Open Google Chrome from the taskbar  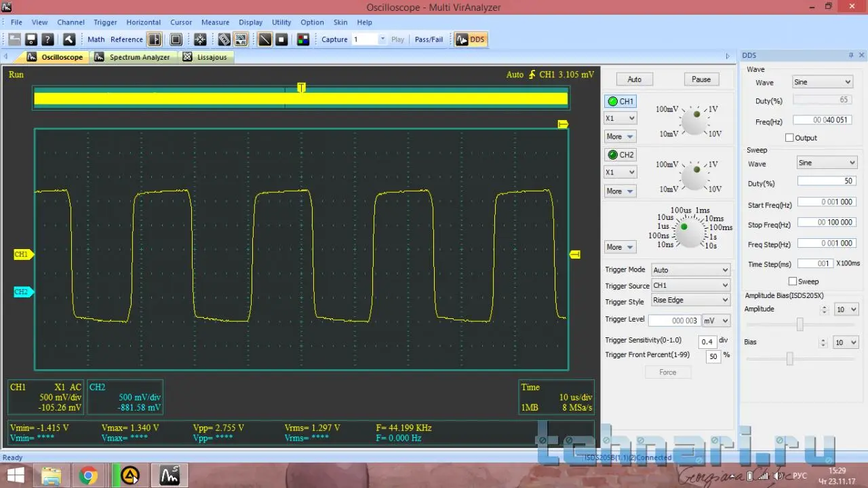coord(87,476)
